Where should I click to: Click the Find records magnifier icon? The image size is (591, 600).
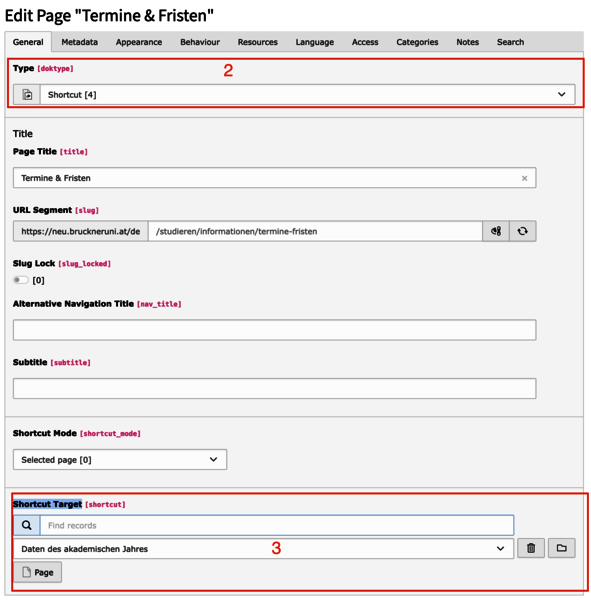pyautogui.click(x=27, y=525)
